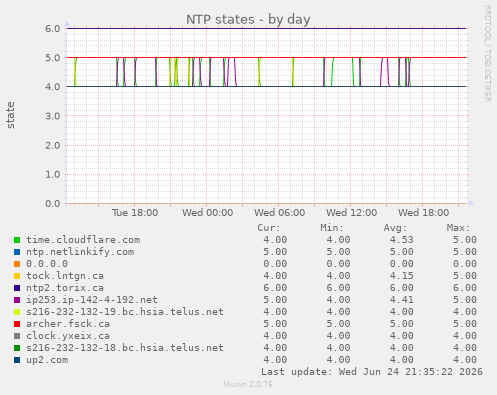Click the RRDTOOL / TOBI OETIKER vertical text

(487, 54)
